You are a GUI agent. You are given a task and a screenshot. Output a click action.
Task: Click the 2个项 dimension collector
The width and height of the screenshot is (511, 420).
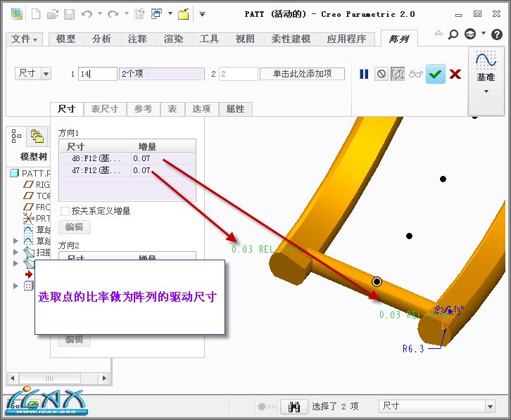[x=162, y=74]
